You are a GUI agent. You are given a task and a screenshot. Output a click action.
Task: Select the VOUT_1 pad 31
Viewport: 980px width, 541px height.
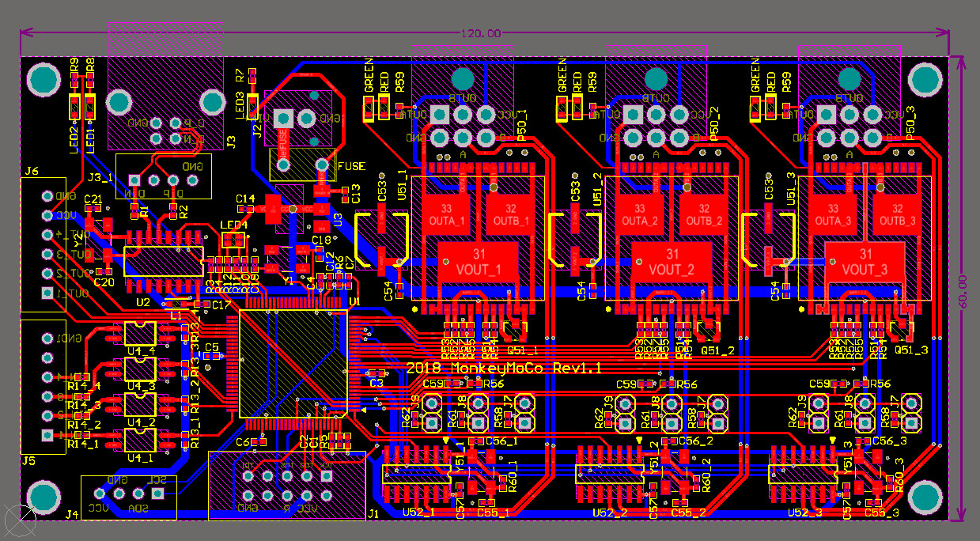(478, 261)
